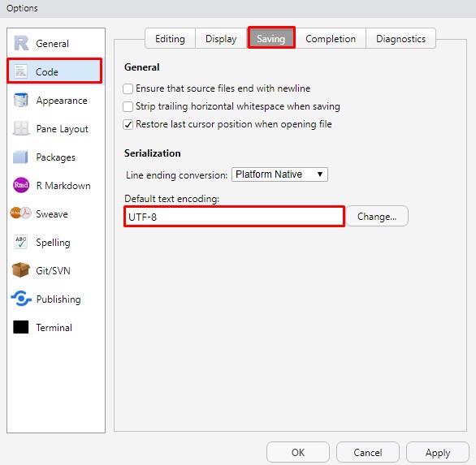Click the 'Default text encoding:' label
The image size is (476, 465).
tap(172, 199)
